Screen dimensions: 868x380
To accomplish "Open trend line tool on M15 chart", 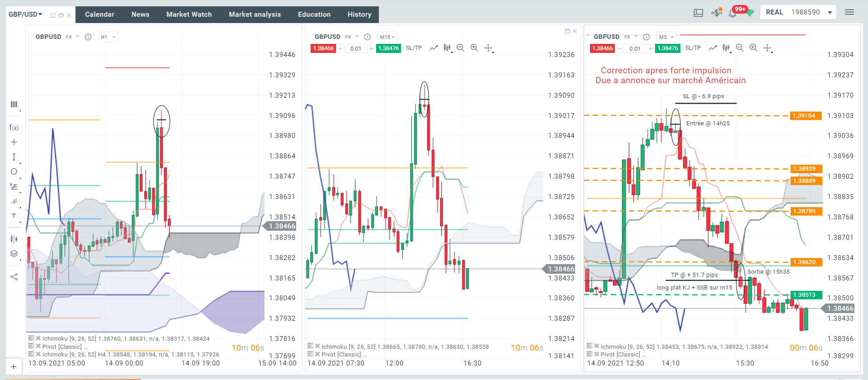I will [434, 48].
